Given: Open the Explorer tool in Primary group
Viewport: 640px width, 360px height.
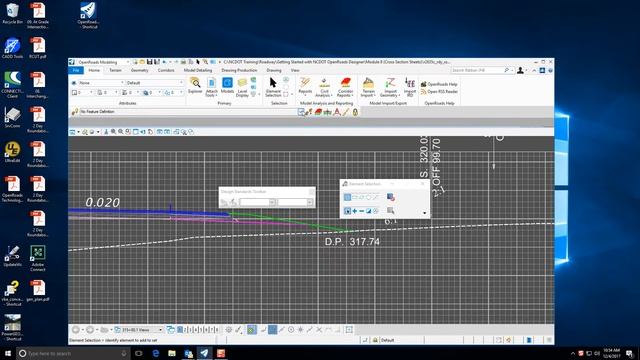Looking at the screenshot, I should click(x=195, y=86).
